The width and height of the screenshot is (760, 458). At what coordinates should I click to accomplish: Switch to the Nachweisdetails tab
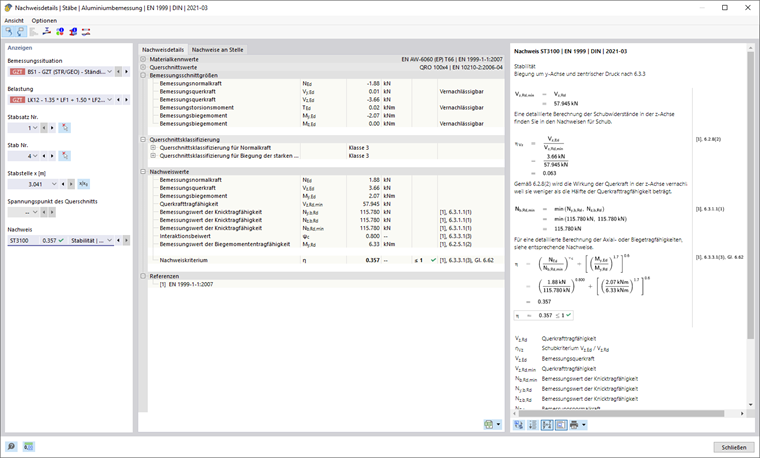point(163,49)
